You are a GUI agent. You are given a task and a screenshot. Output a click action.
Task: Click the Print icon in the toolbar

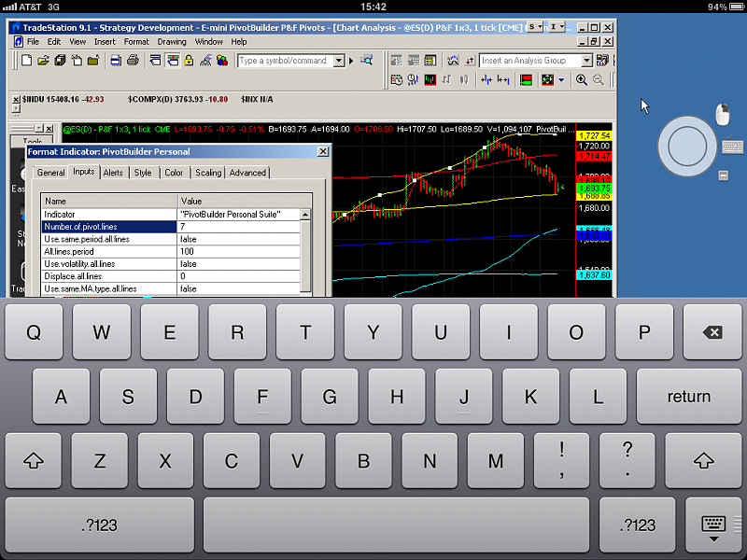(133, 61)
